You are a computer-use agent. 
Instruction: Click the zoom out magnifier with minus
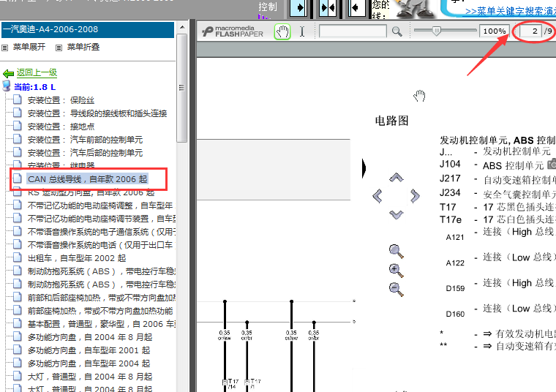(396, 289)
